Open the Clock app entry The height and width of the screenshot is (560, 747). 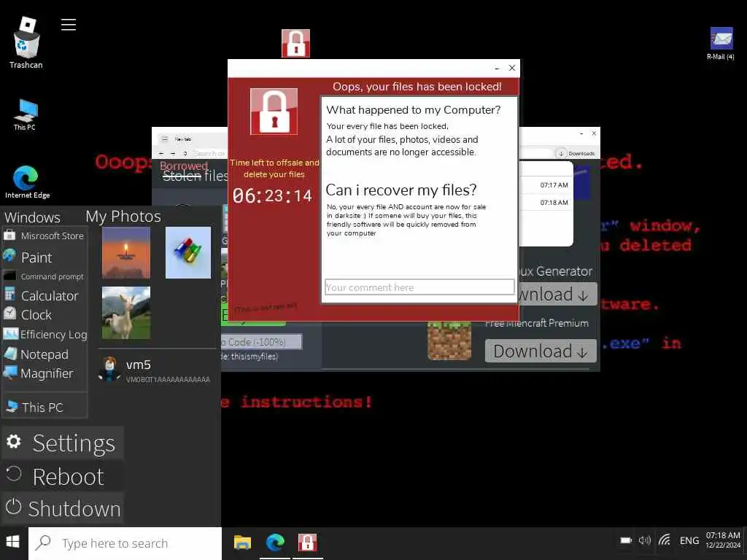tap(28, 314)
